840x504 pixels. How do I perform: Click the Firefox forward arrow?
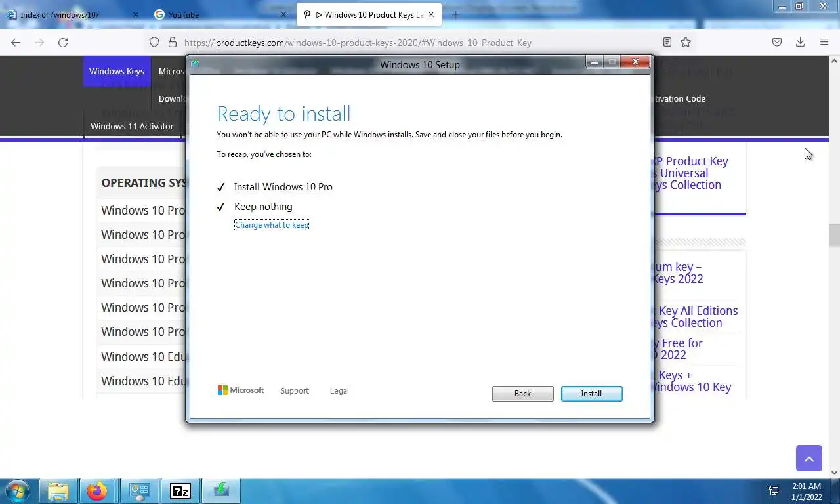click(x=39, y=42)
